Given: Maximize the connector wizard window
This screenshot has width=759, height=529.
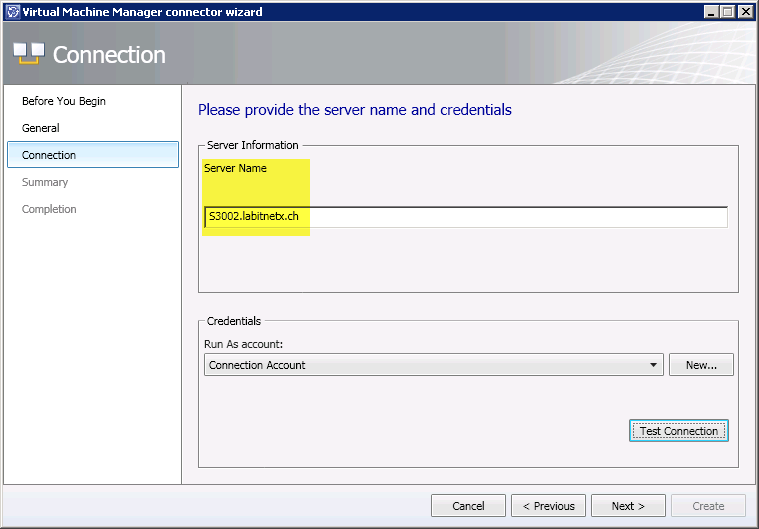Looking at the screenshot, I should pyautogui.click(x=728, y=12).
